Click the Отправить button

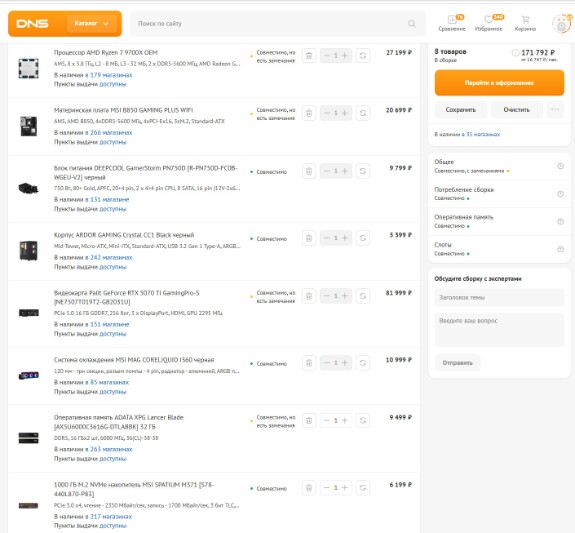coord(457,363)
